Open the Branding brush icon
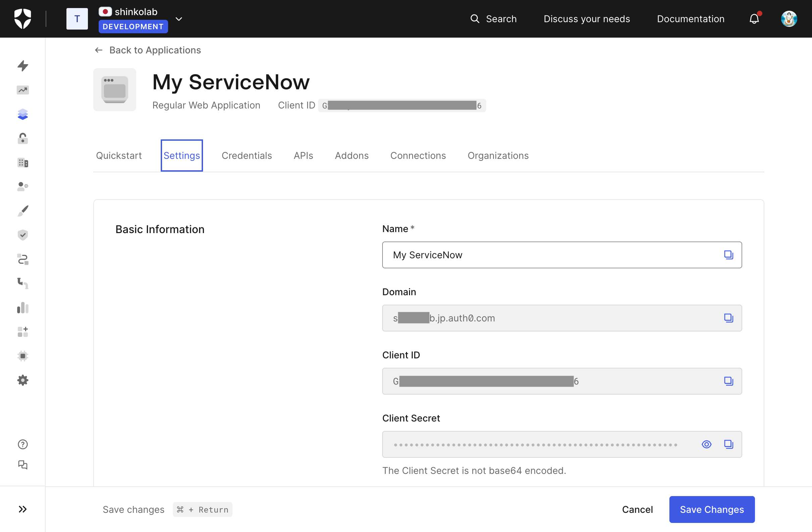This screenshot has width=812, height=532. pyautogui.click(x=22, y=211)
